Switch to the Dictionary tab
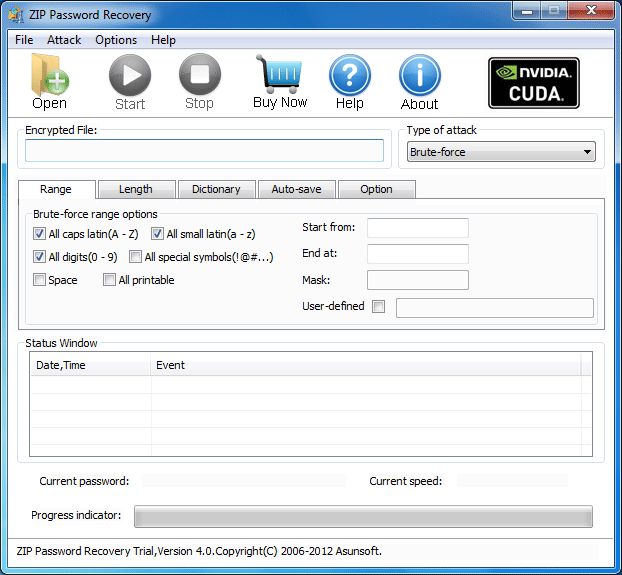Image resolution: width=622 pixels, height=575 pixels. pos(216,189)
